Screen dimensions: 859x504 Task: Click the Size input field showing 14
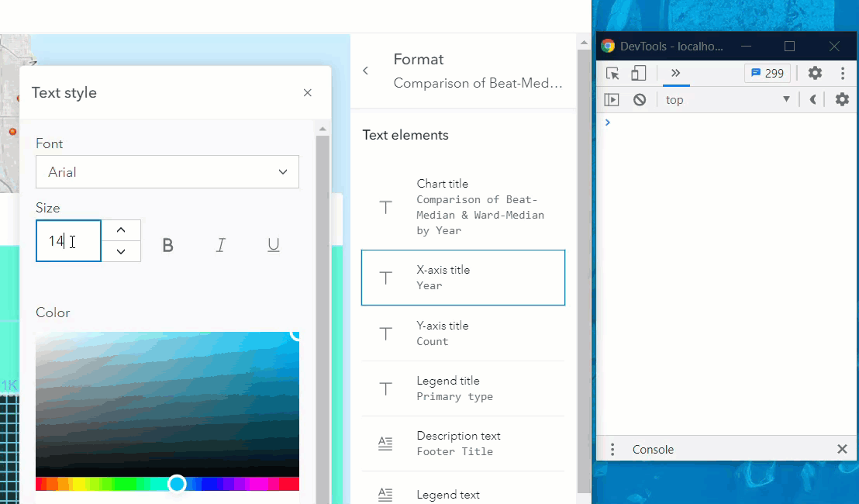pos(68,240)
